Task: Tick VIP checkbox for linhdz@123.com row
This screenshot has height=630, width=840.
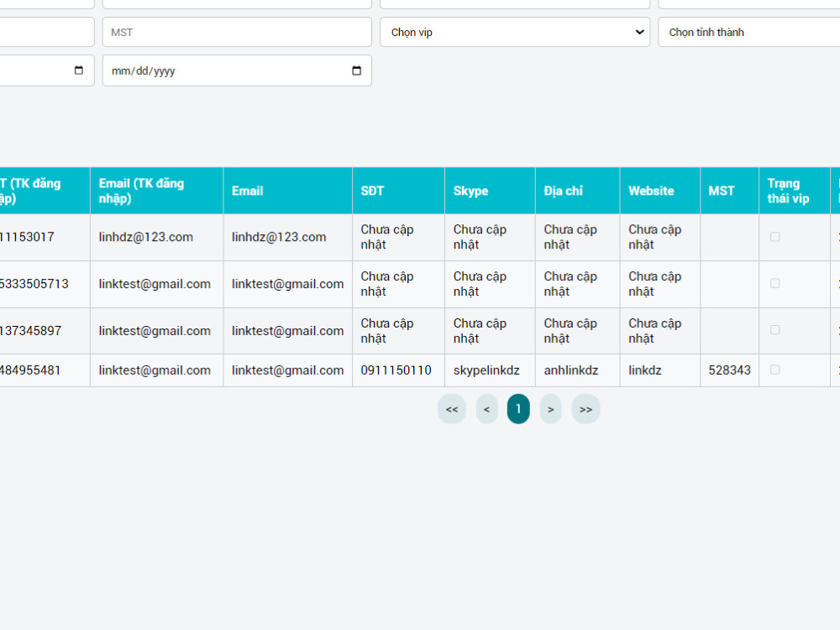Action: [x=774, y=237]
